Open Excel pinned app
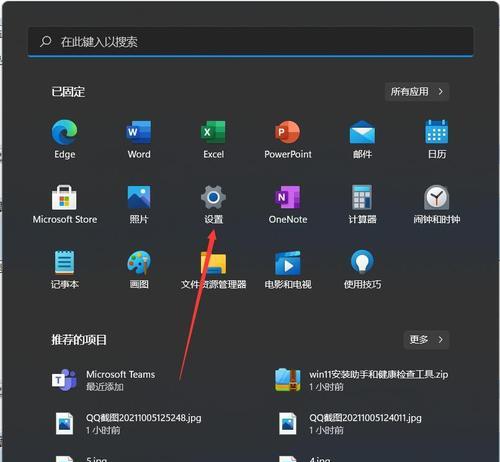This screenshot has width=500, height=462. pos(213,139)
